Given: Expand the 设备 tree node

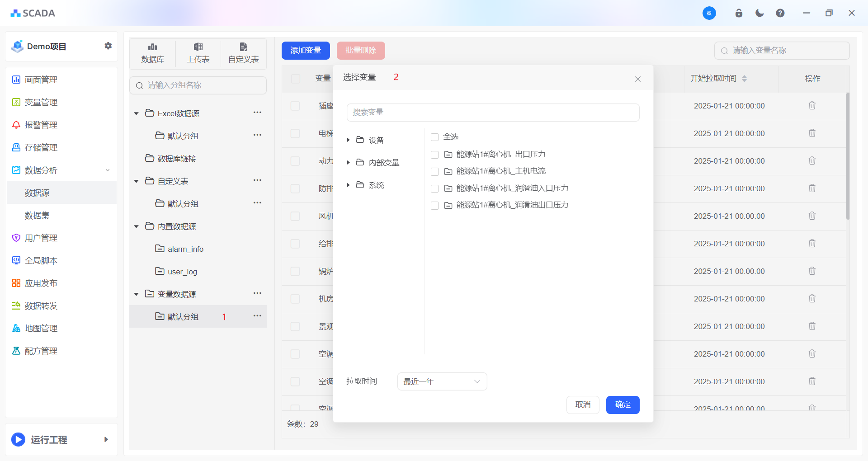Looking at the screenshot, I should (348, 140).
